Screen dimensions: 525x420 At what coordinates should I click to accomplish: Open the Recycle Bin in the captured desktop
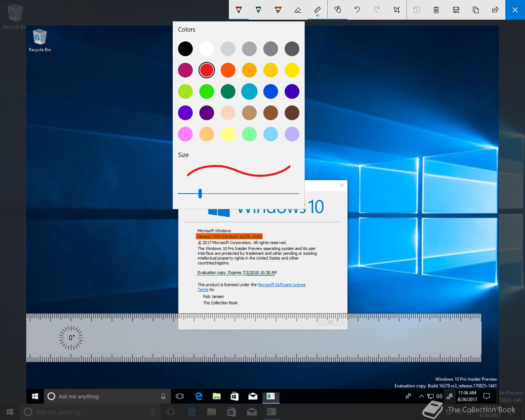[40, 41]
